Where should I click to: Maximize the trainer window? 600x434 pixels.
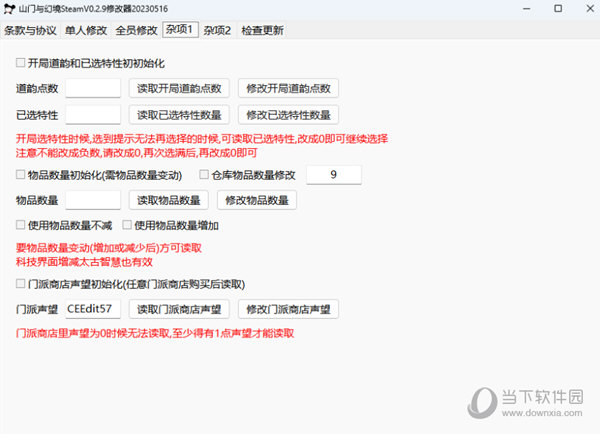(x=558, y=8)
